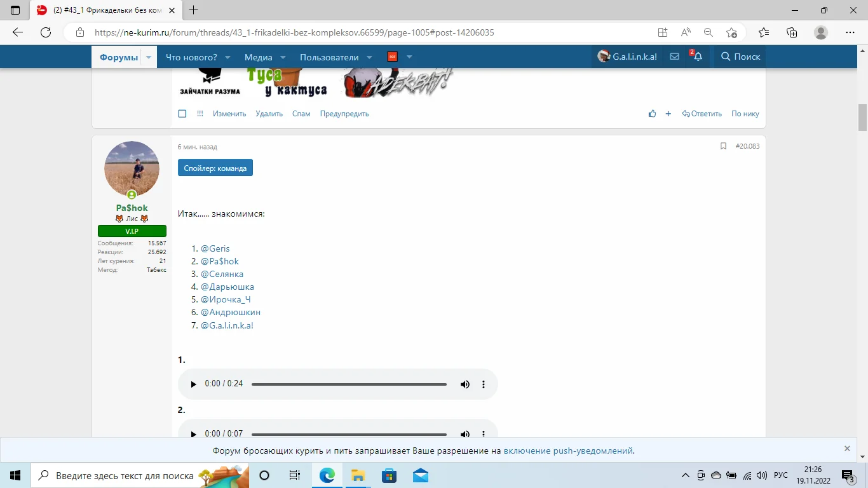Switch to the 'Фрикадельки без комплексов' browser tab
Screen dimensions: 868x488
point(102,10)
